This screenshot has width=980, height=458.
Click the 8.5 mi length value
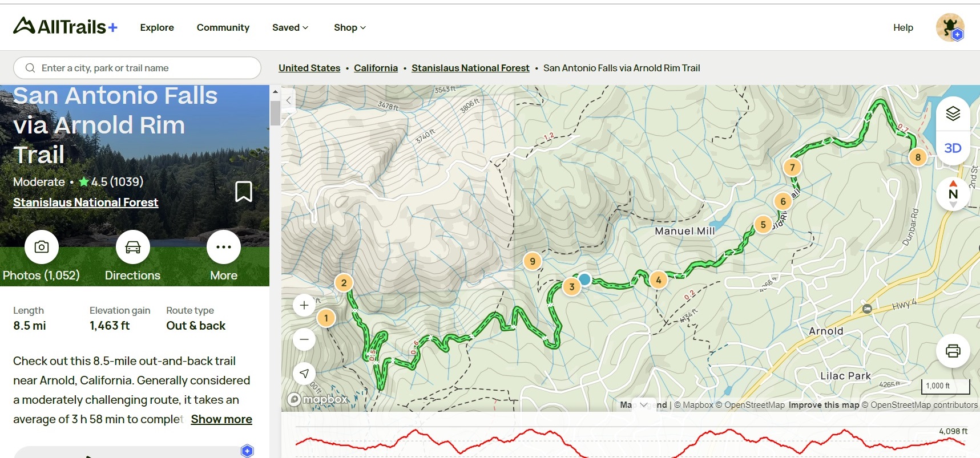[30, 326]
